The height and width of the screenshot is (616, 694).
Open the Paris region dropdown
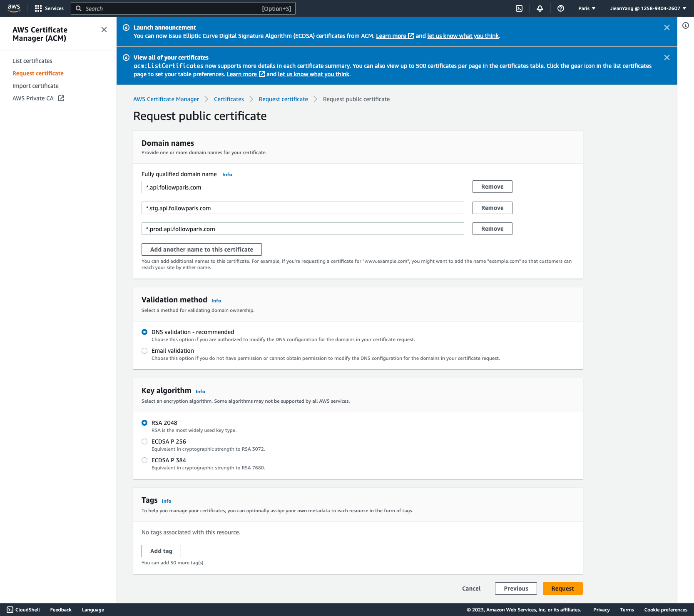[x=587, y=8]
